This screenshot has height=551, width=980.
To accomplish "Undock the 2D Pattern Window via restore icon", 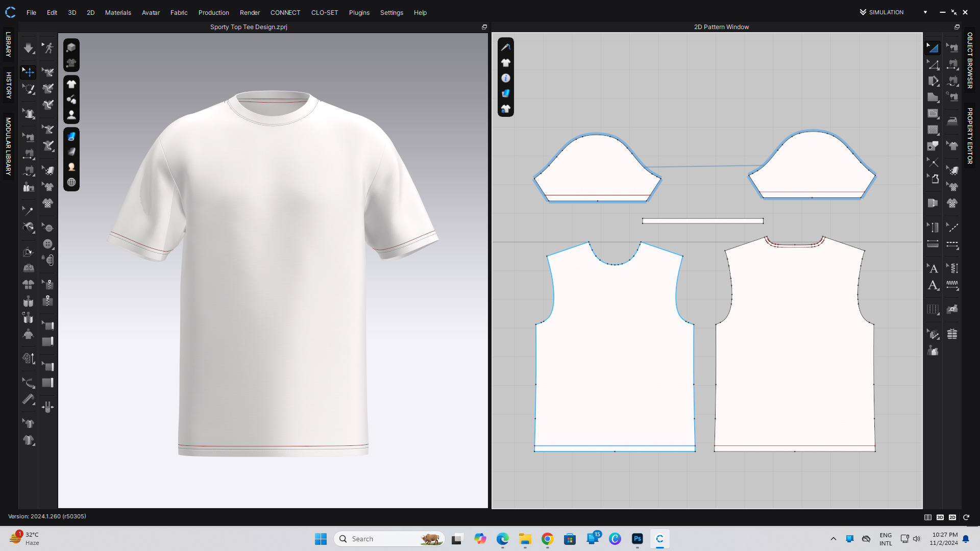I will tap(957, 27).
